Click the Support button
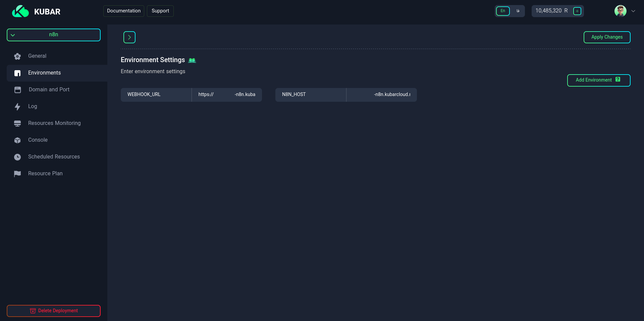Image resolution: width=644 pixels, height=321 pixels. [x=160, y=11]
